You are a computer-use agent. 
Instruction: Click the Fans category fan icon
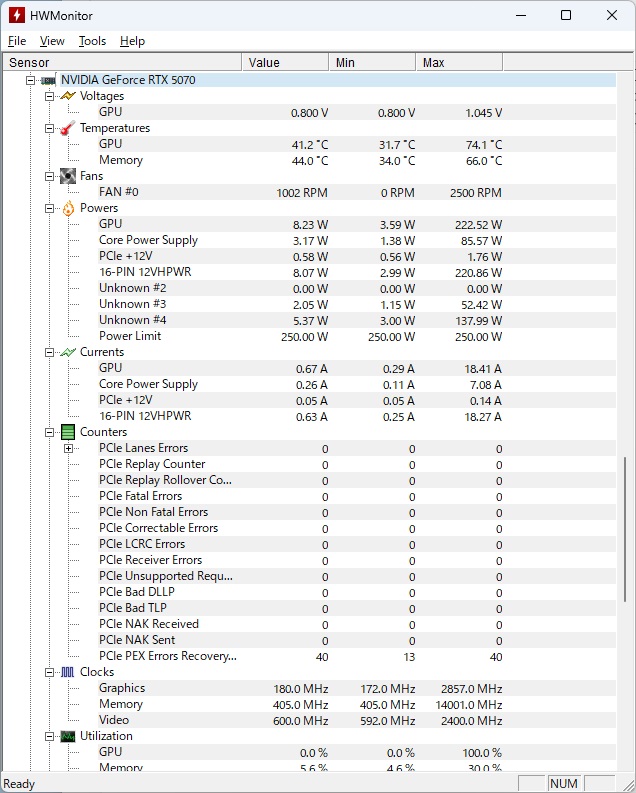click(68, 176)
